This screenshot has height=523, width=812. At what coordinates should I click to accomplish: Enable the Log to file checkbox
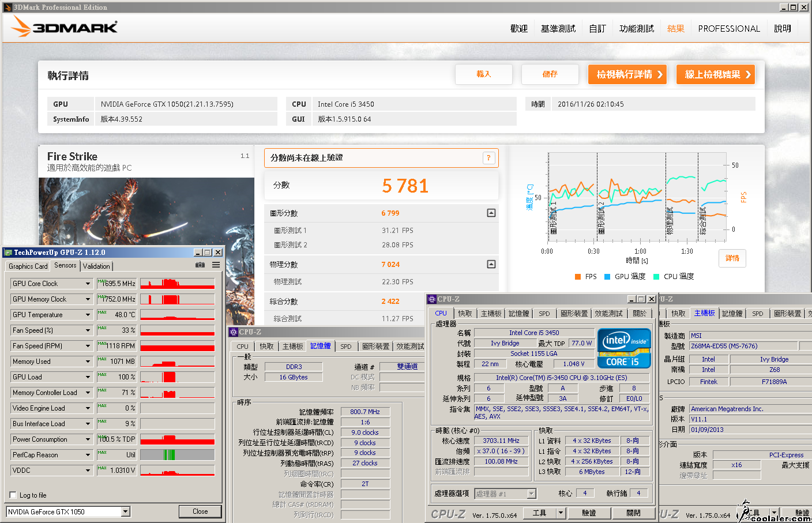[x=13, y=495]
